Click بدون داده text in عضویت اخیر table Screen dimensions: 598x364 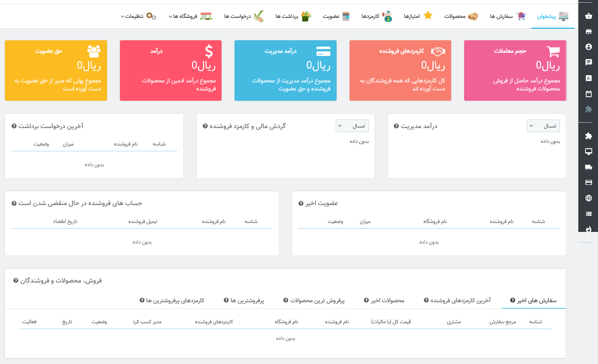tap(429, 242)
